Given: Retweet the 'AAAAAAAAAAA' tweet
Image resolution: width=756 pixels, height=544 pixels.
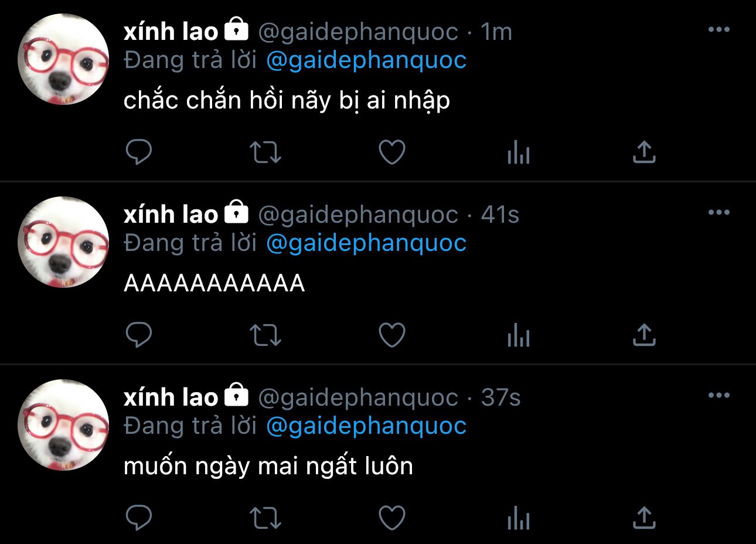Looking at the screenshot, I should click(265, 335).
